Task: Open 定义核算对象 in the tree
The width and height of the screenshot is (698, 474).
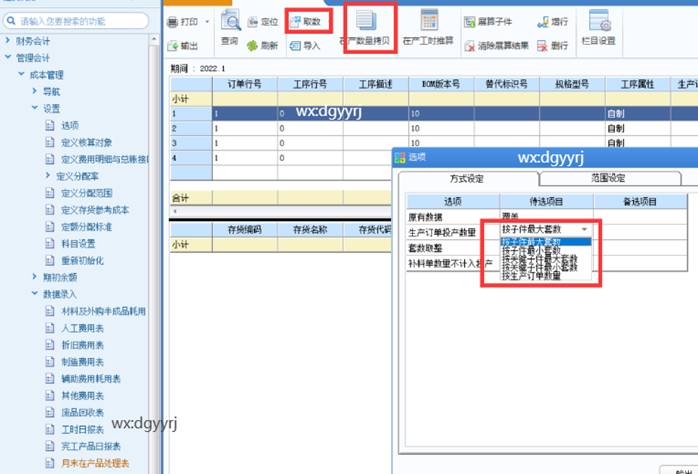Action: point(86,142)
